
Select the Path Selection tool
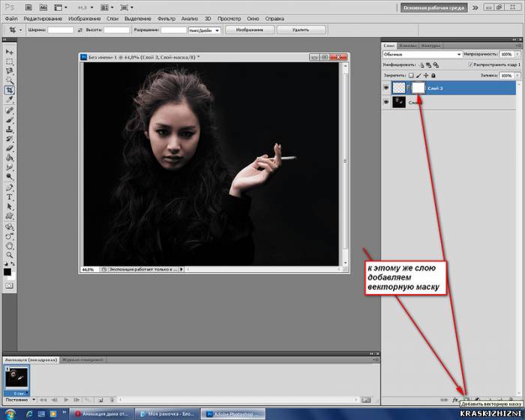click(9, 206)
